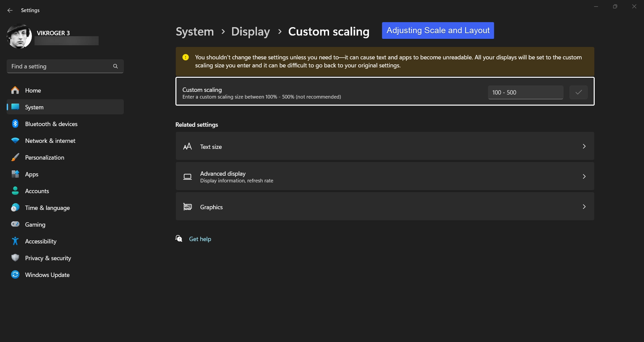Open Time & language settings
644x342 pixels.
[65, 208]
